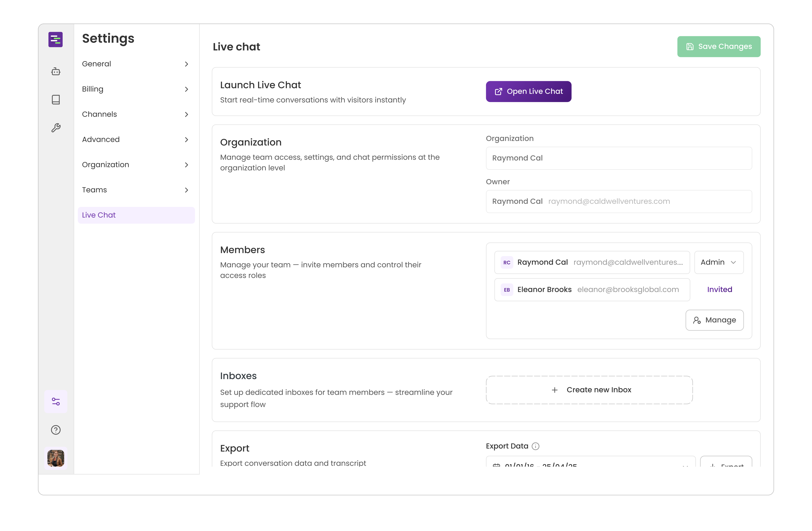This screenshot has width=812, height=531.
Task: Click Export Data info icon
Action: 536,446
